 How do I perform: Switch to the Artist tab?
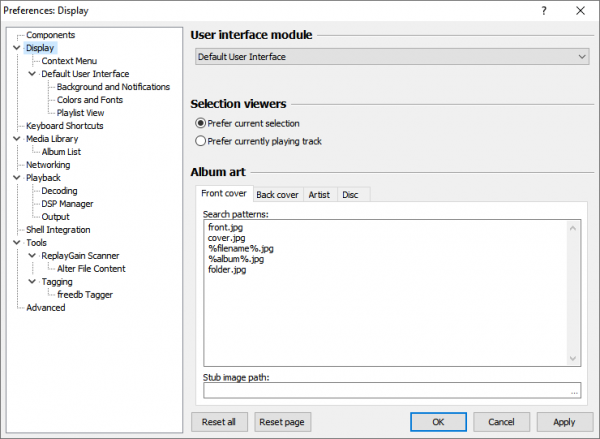point(319,194)
